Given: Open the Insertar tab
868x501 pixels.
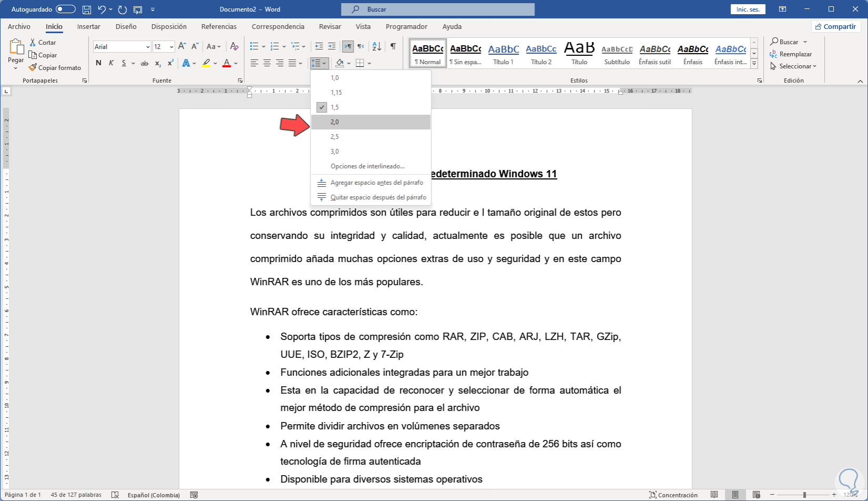Looking at the screenshot, I should [89, 26].
